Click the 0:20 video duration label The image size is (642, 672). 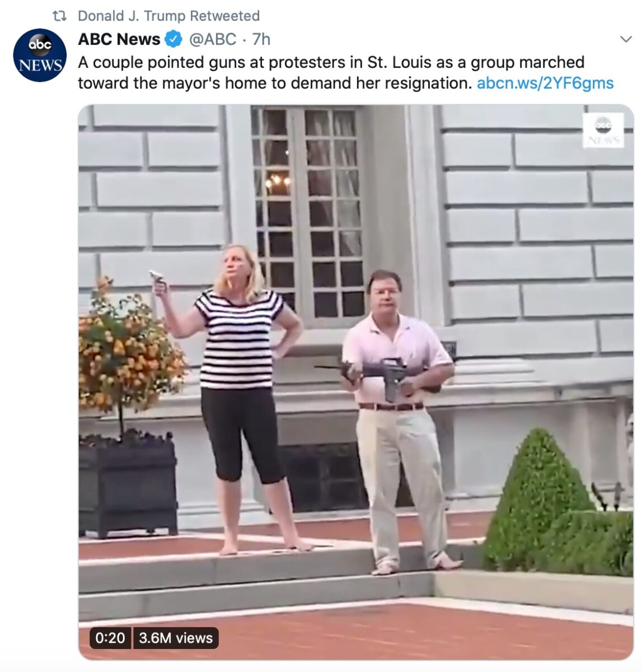(x=110, y=638)
